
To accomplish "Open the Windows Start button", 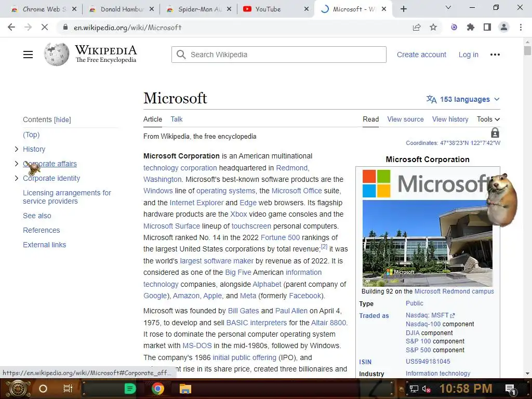I will click(17, 389).
